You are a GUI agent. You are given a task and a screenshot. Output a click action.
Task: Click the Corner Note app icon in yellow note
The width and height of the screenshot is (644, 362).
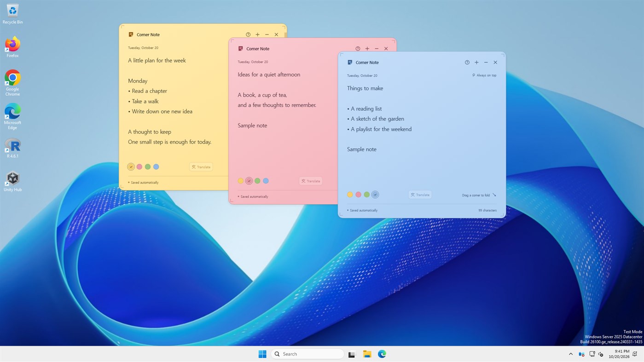point(131,34)
